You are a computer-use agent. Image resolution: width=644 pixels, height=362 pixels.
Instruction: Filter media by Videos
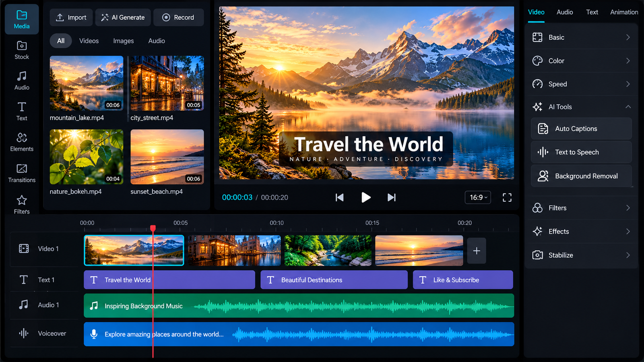[x=89, y=41]
